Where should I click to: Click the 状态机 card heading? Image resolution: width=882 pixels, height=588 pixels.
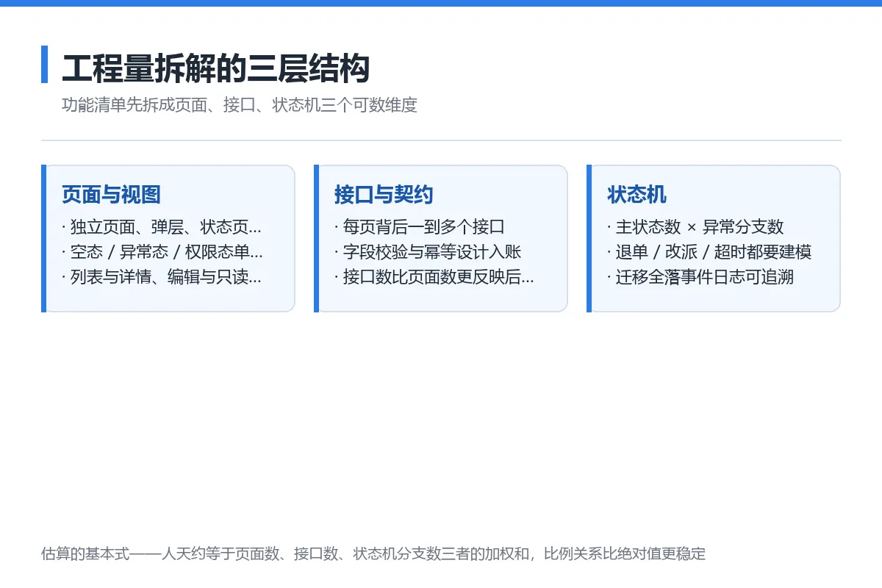coord(637,195)
